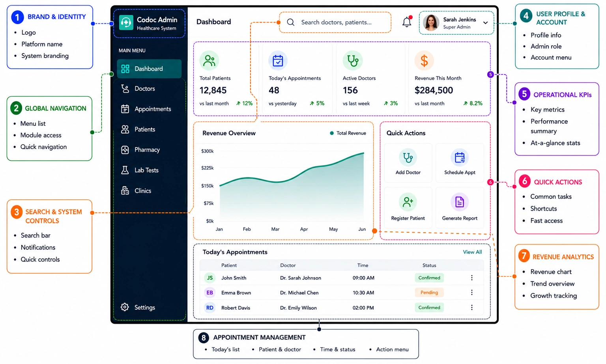Click the 8.2% revenue growth indicator
Viewport: 606px width, 364px height.
(473, 103)
